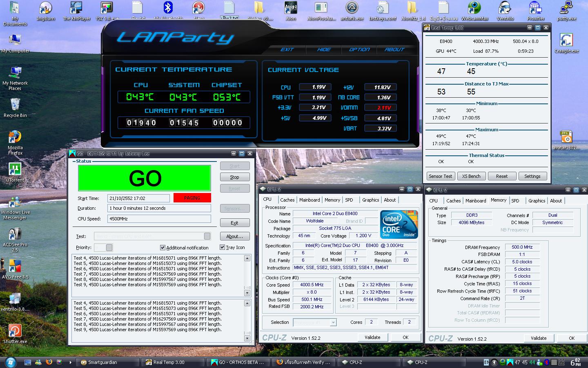Click the Exit button in ORTHOS
This screenshot has height=368, width=588.
click(235, 223)
